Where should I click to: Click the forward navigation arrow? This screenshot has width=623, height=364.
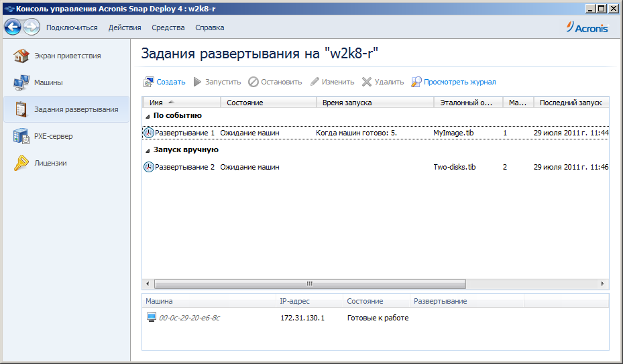click(x=32, y=27)
